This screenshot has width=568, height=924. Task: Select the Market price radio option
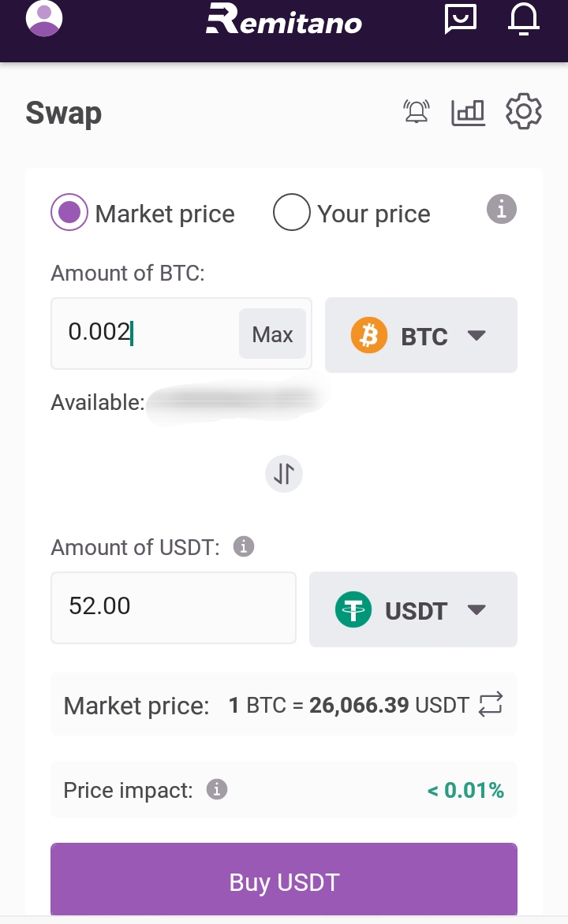point(69,213)
